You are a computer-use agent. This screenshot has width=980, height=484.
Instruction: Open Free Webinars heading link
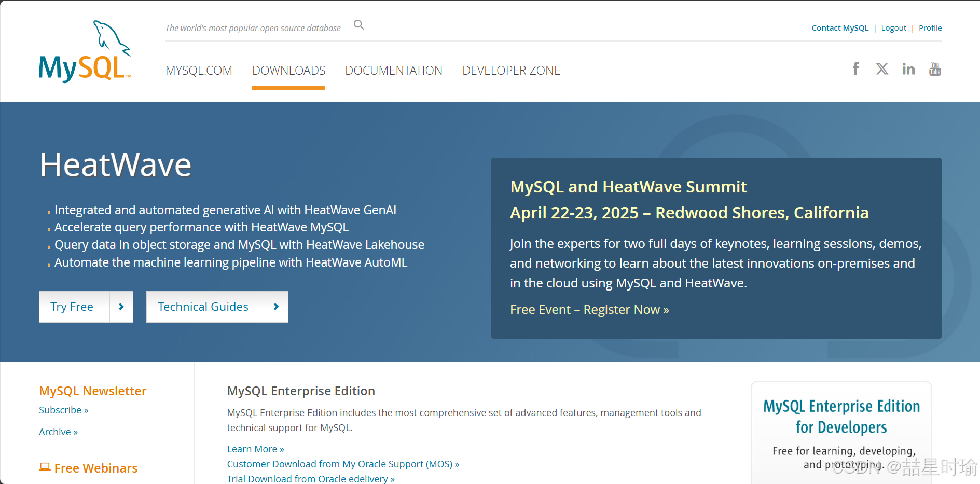tap(96, 468)
